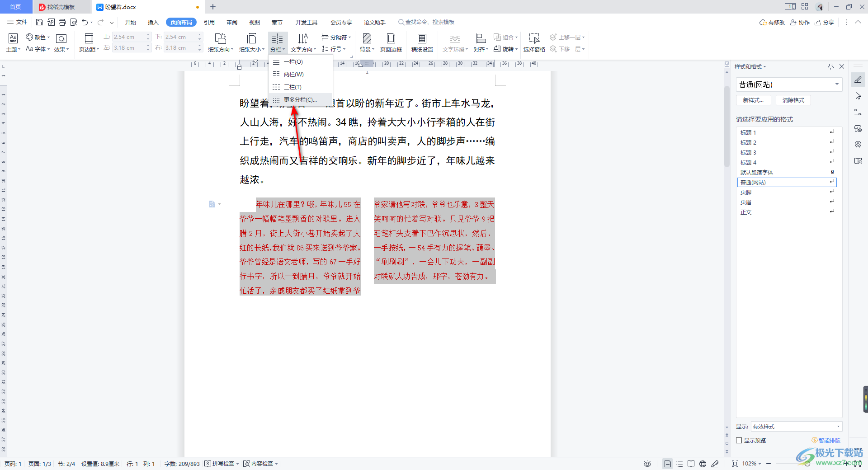Click the 分享 (Share) button

[x=825, y=22]
